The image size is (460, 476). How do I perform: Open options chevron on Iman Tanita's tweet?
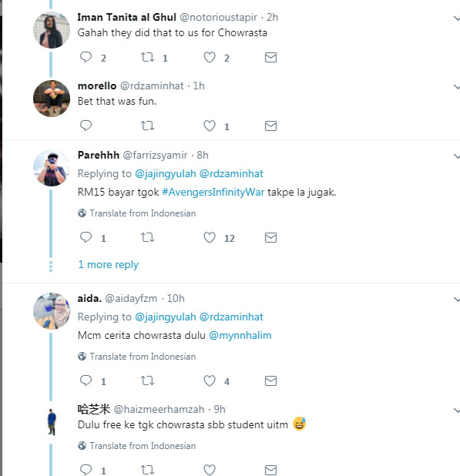pos(456,18)
